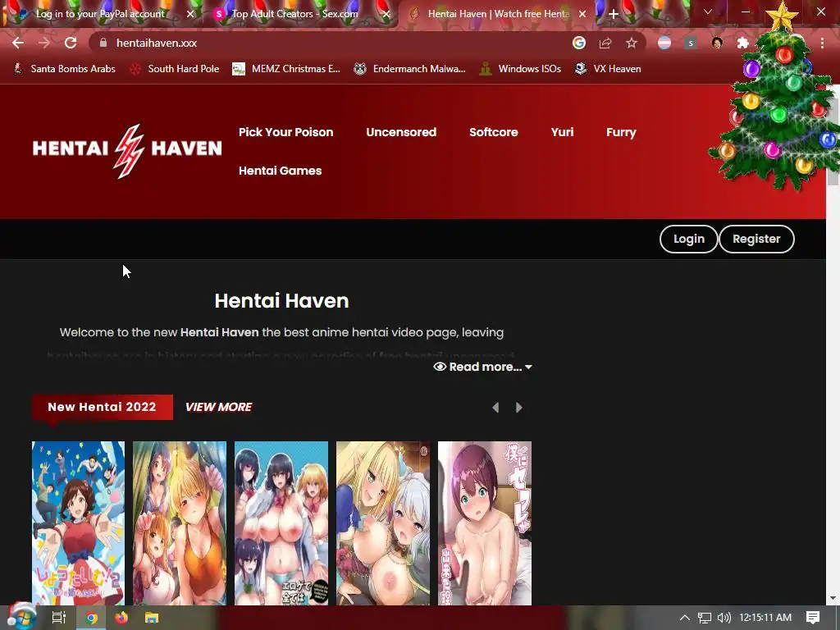Viewport: 840px width, 630px height.
Task: Open the volume control tray icon
Action: [724, 618]
